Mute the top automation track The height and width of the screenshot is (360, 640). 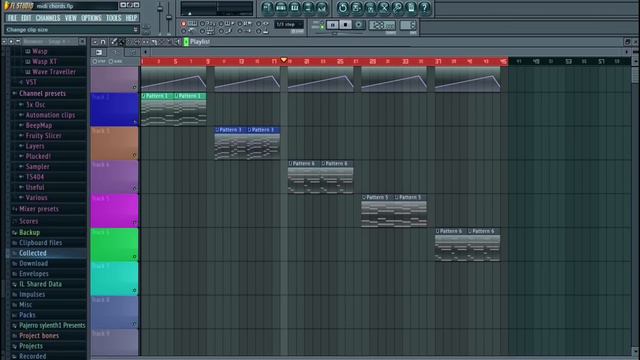pos(134,87)
